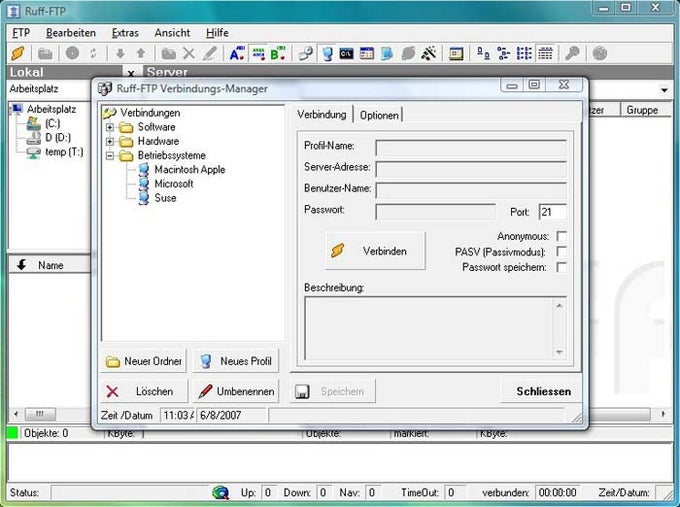680x507 pixels.
Task: Switch to details grid view toolbar icon
Action: 545,53
